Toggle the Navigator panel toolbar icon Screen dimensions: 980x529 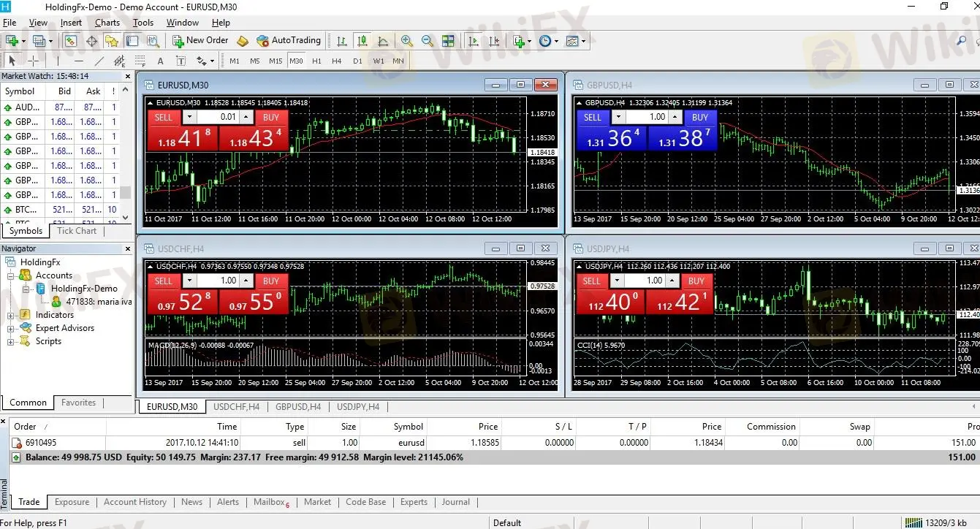(112, 41)
